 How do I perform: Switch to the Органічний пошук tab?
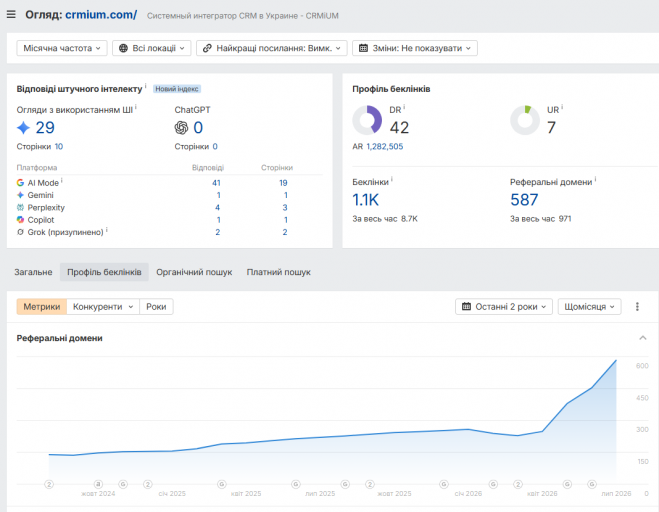[194, 272]
